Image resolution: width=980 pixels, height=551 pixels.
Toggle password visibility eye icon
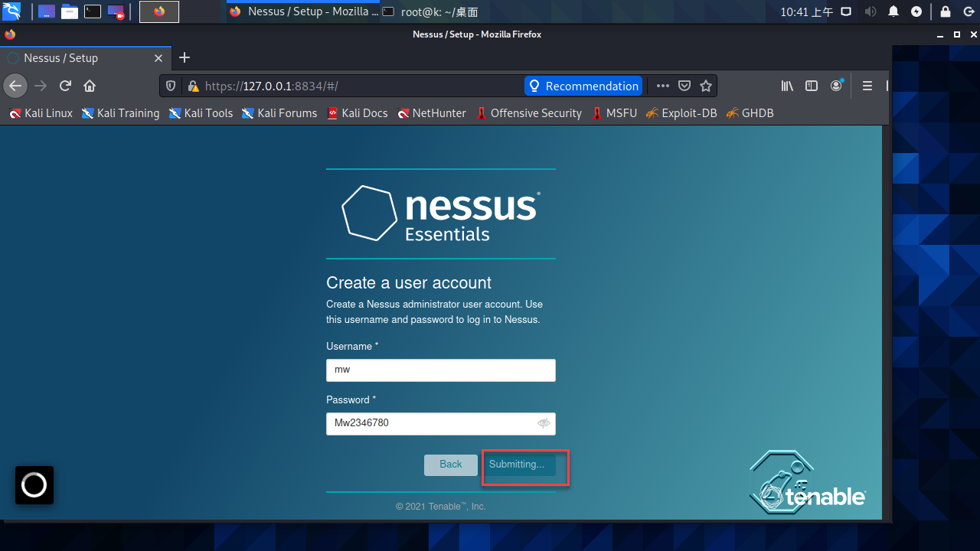pos(544,423)
